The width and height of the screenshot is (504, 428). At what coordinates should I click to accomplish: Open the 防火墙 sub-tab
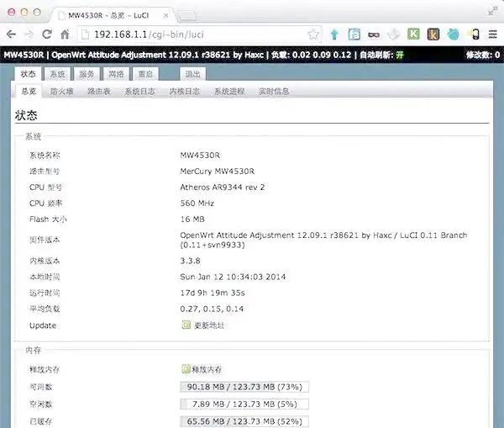pyautogui.click(x=61, y=92)
